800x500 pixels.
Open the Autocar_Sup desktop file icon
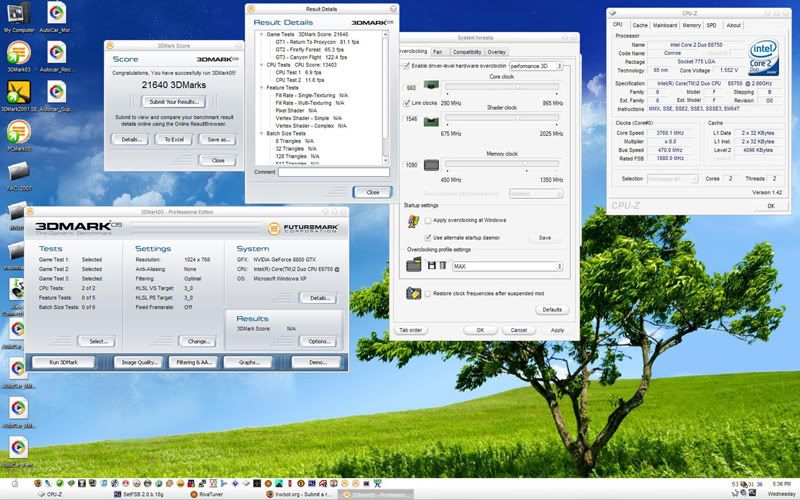tap(56, 96)
